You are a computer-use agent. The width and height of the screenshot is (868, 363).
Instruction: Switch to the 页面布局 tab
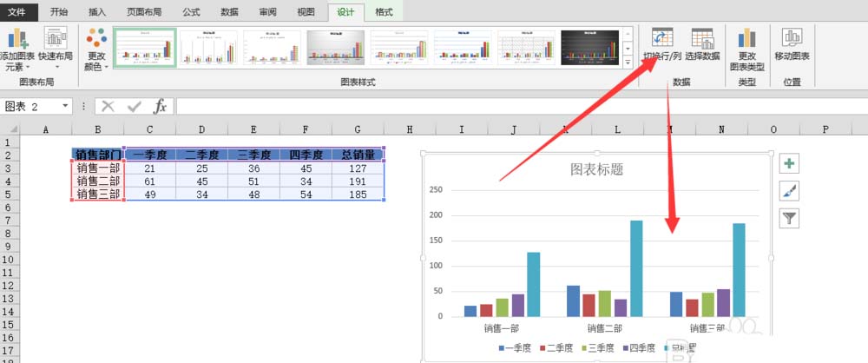(143, 11)
